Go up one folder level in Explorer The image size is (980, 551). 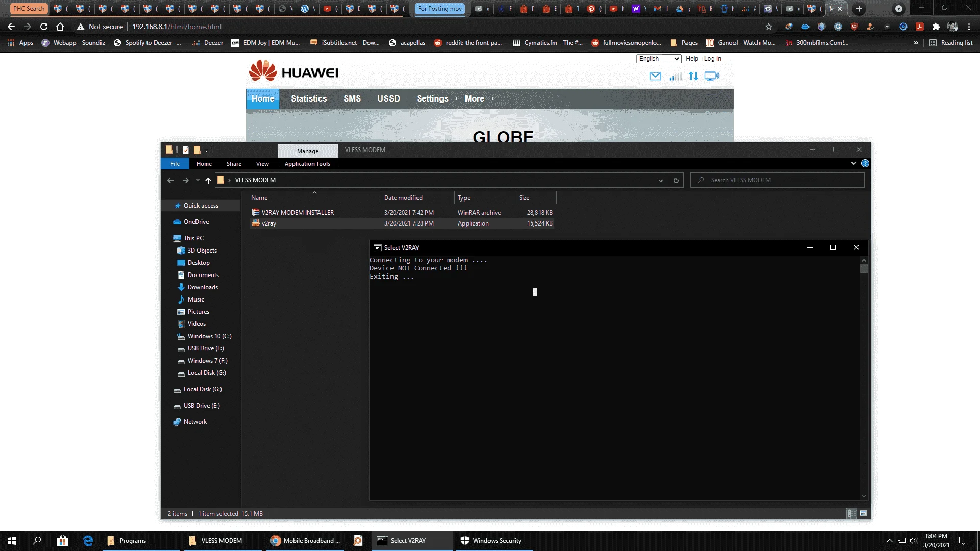(208, 180)
